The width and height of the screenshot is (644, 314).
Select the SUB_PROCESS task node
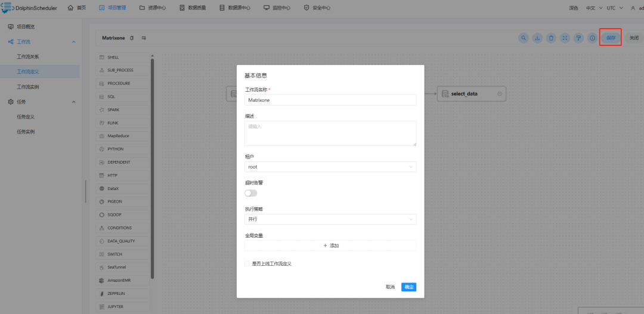[x=122, y=70]
